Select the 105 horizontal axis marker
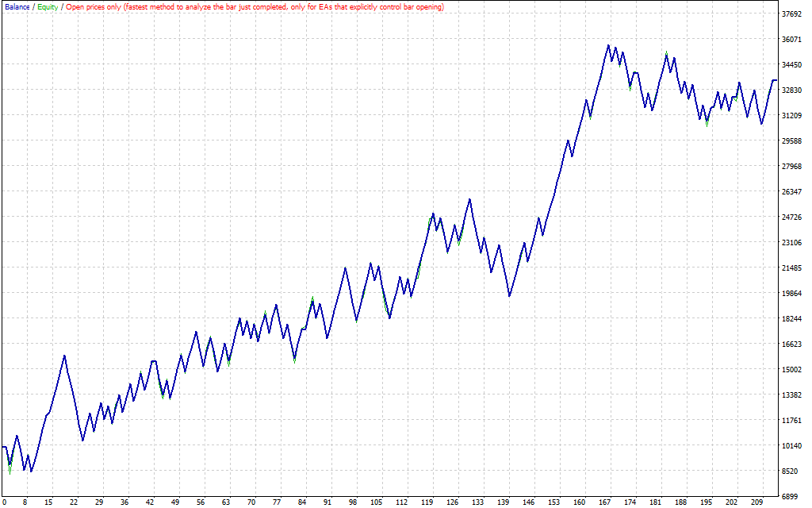Screen dimensions: 812x508 pos(377,502)
